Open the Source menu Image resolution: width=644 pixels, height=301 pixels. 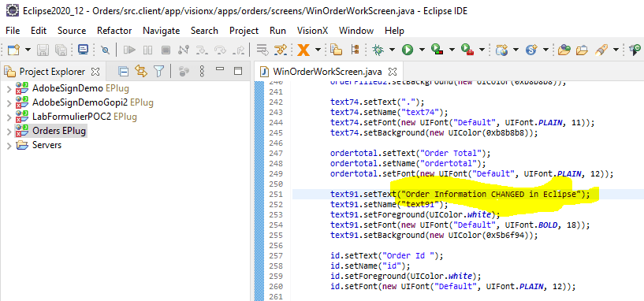coord(72,31)
